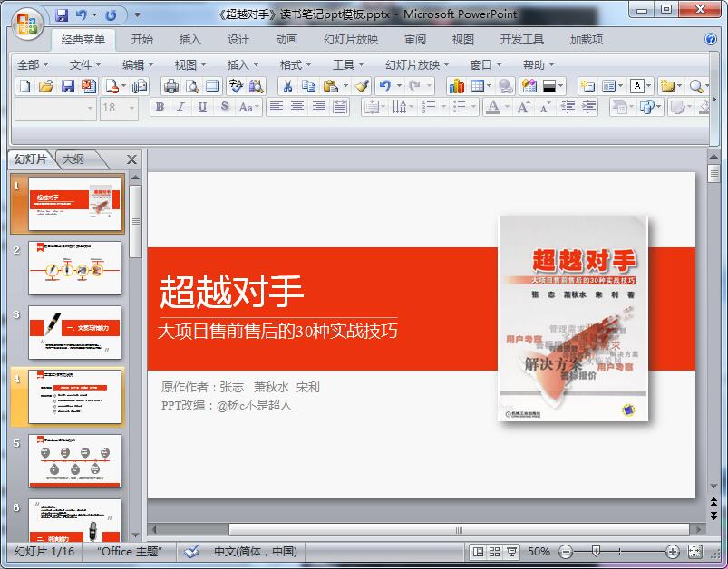Click the open folder icon
728x569 pixels.
46,86
